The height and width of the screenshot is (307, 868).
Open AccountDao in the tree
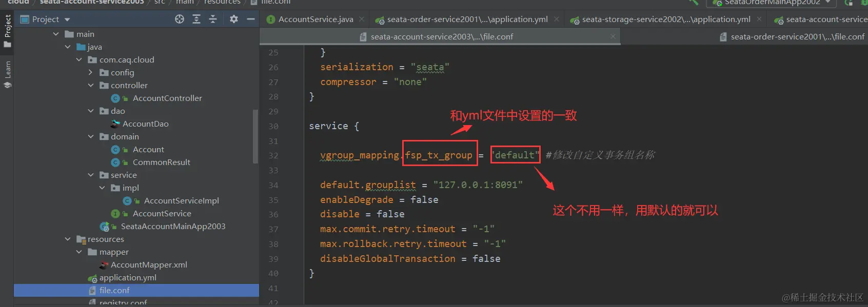click(145, 124)
